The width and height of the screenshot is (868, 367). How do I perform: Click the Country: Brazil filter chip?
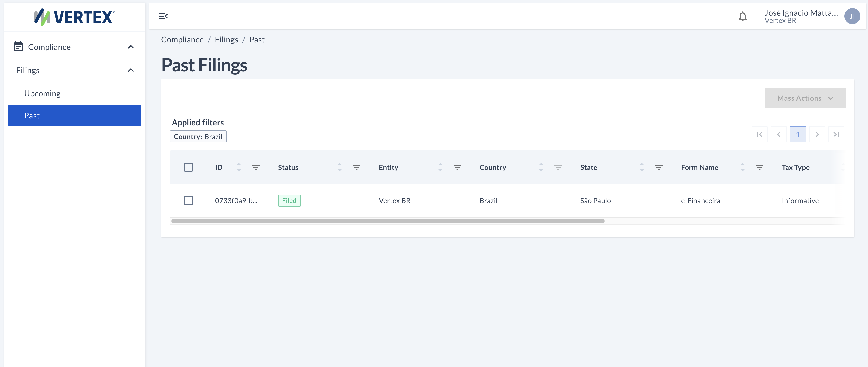click(x=198, y=137)
